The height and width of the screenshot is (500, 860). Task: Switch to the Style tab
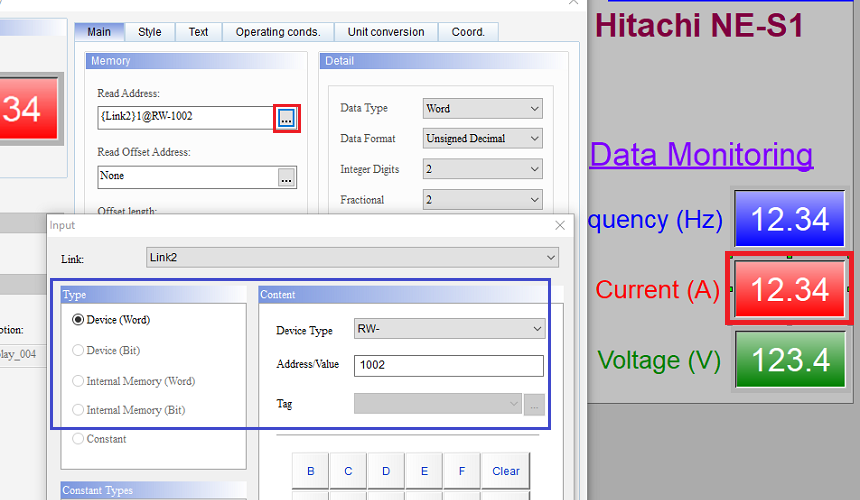[x=150, y=32]
